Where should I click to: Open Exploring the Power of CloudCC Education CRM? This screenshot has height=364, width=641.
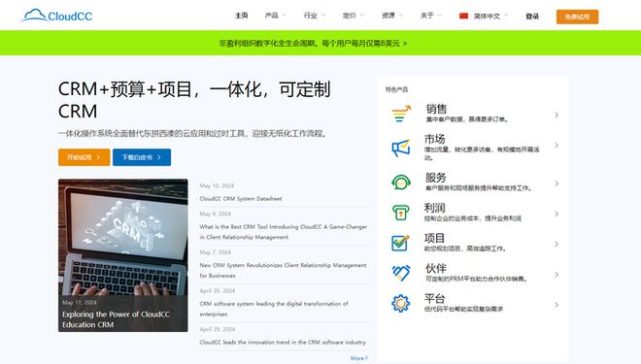tap(116, 319)
